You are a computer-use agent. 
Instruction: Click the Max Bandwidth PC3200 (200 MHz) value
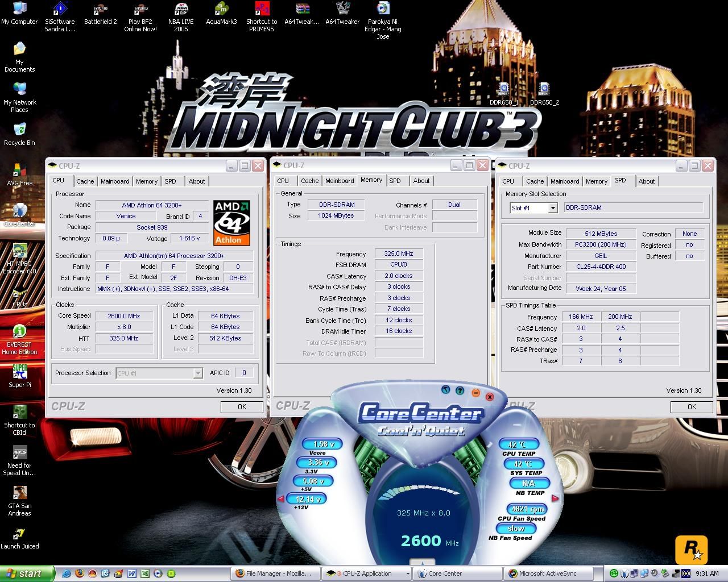[601, 244]
